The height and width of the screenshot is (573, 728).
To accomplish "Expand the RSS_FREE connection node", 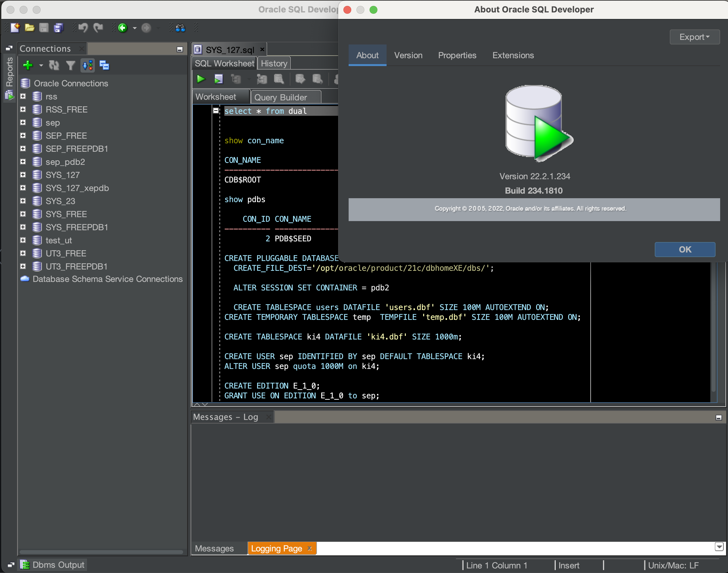I will pyautogui.click(x=23, y=109).
